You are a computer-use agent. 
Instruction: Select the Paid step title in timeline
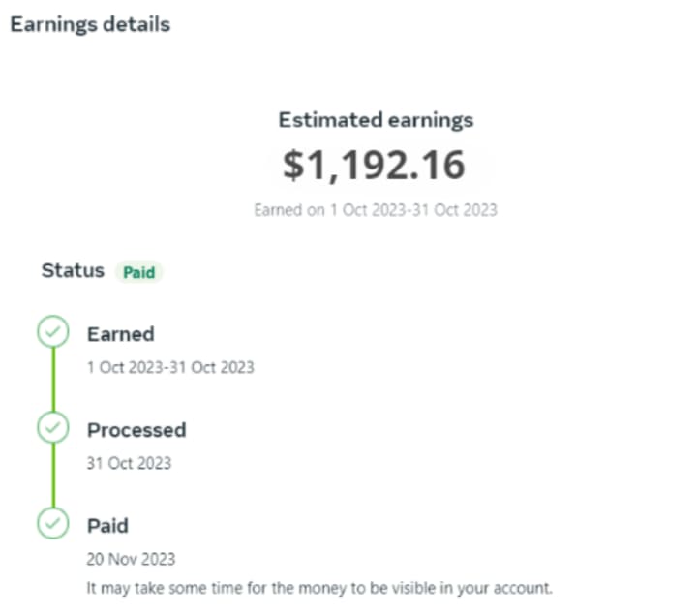click(x=107, y=526)
